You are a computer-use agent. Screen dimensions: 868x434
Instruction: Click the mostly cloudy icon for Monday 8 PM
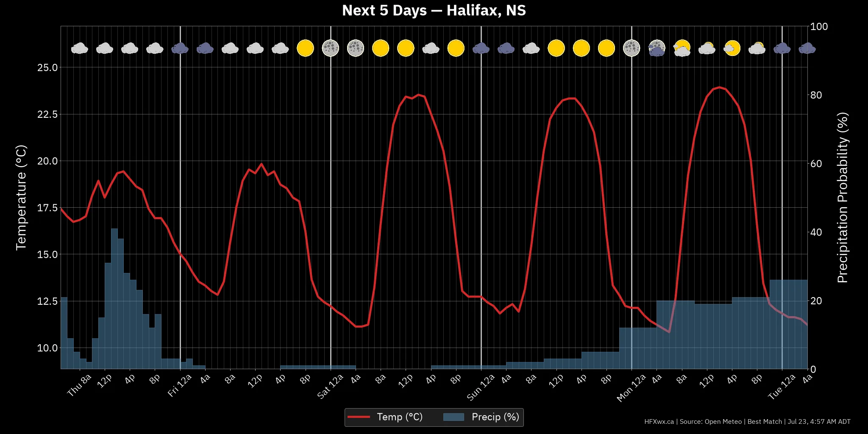click(757, 48)
